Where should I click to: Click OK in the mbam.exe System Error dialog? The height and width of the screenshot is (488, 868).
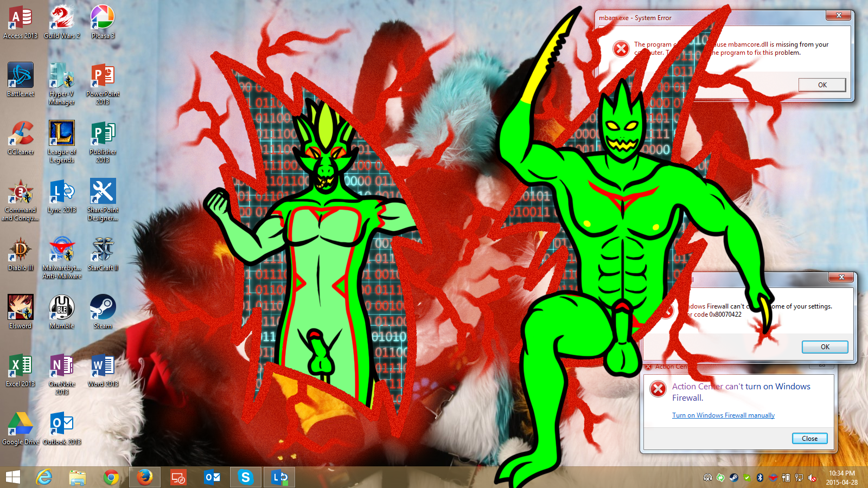822,85
